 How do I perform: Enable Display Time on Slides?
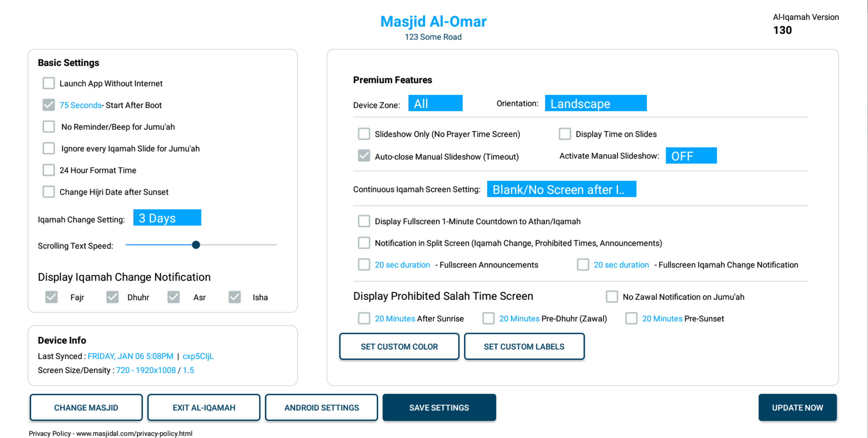[565, 134]
